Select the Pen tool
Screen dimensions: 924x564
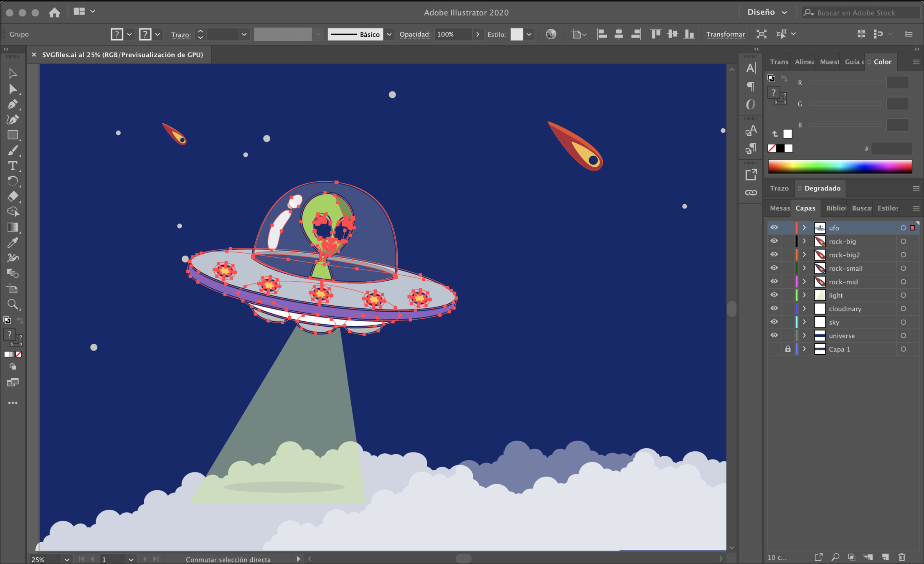click(13, 104)
